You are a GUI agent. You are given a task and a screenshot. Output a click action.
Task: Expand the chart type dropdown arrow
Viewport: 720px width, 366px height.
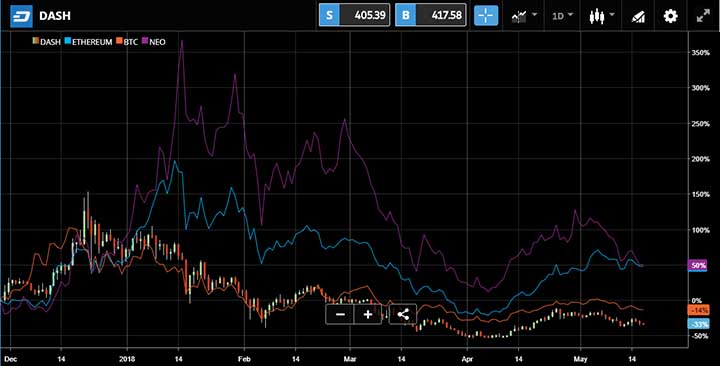click(612, 15)
